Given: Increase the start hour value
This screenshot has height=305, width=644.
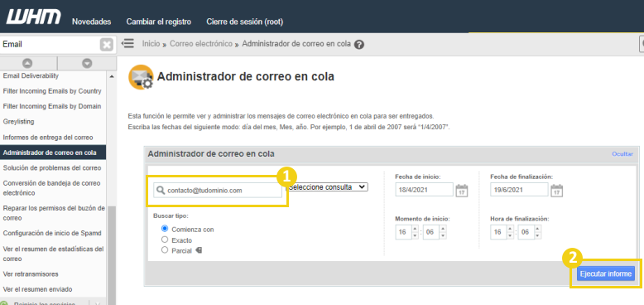Looking at the screenshot, I should tap(415, 229).
